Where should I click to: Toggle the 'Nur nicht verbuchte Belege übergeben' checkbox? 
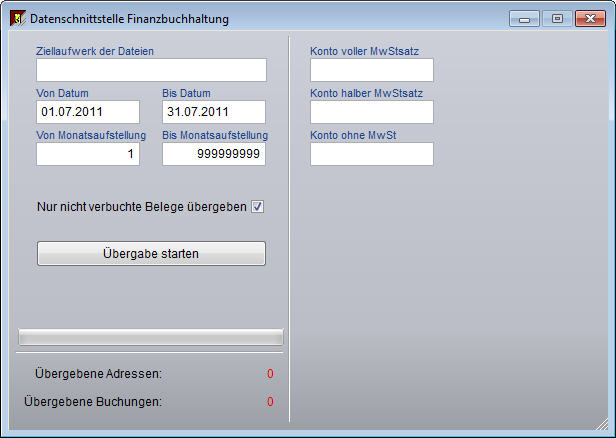point(257,207)
